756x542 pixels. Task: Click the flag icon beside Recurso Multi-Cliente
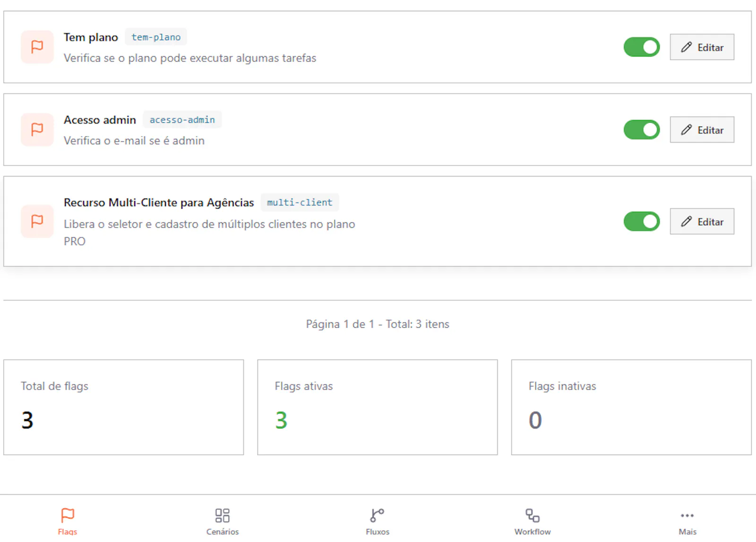click(37, 221)
